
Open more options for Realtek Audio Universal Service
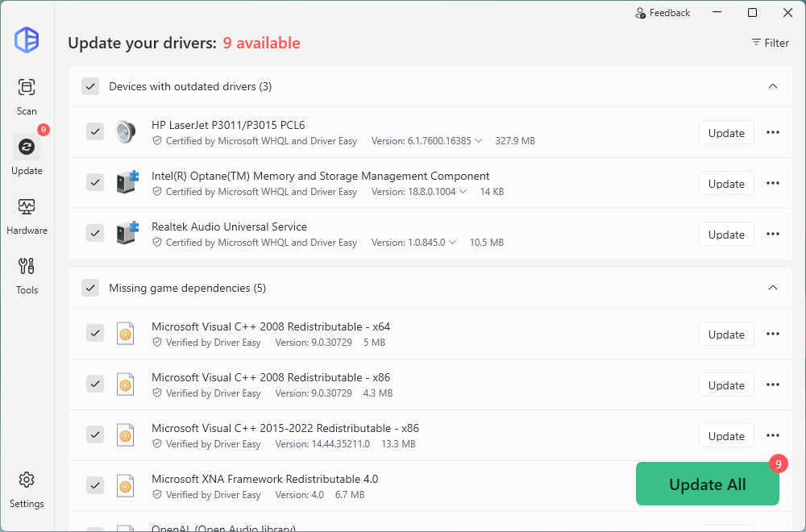click(772, 235)
